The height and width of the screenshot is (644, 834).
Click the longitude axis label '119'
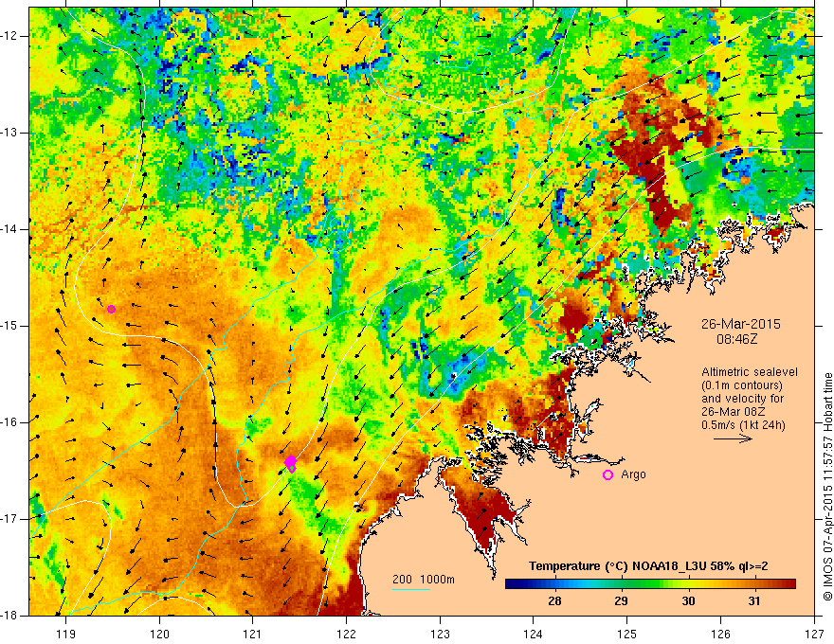pyautogui.click(x=66, y=634)
